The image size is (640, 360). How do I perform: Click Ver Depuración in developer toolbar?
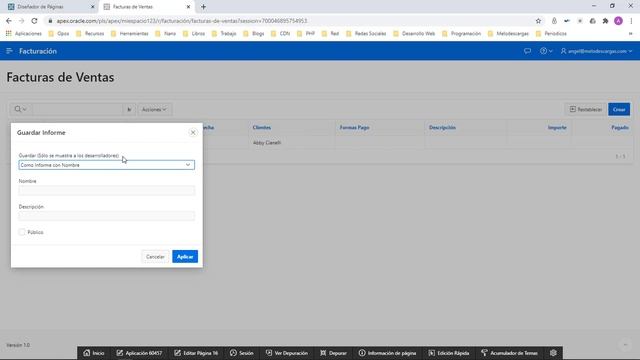click(x=287, y=353)
